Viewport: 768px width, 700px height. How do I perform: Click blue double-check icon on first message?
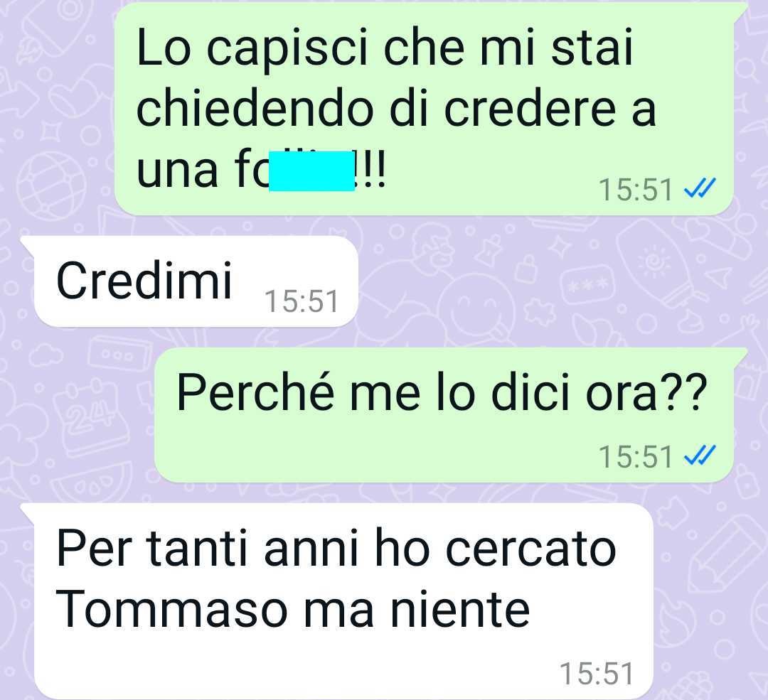(700, 188)
